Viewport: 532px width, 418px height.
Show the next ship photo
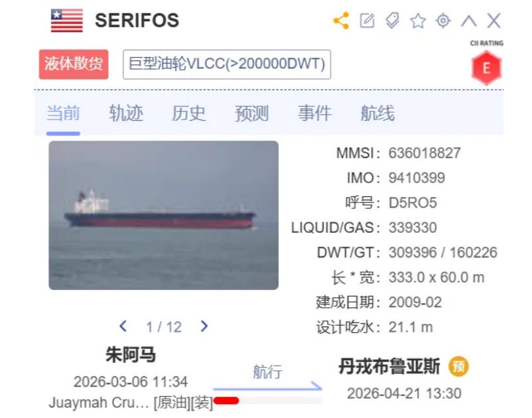point(204,326)
